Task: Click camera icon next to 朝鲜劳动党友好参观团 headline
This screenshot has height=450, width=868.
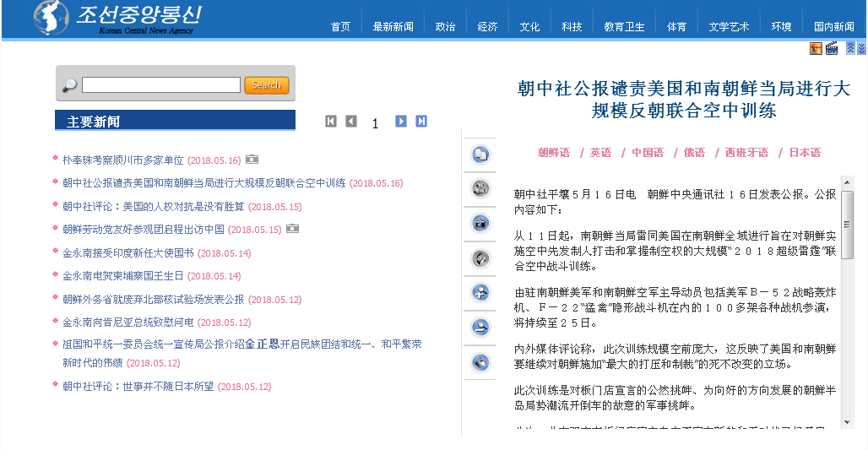Action: (292, 229)
